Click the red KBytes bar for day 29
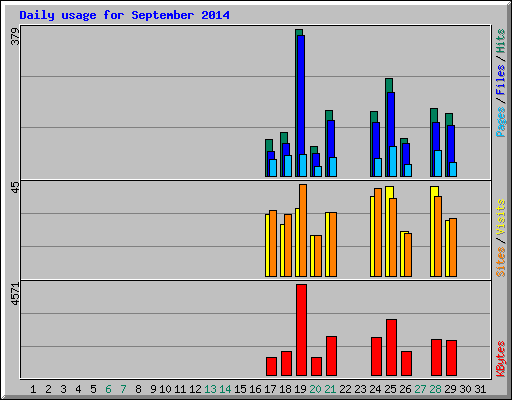Screen dimensions: 512x400 click(451, 358)
